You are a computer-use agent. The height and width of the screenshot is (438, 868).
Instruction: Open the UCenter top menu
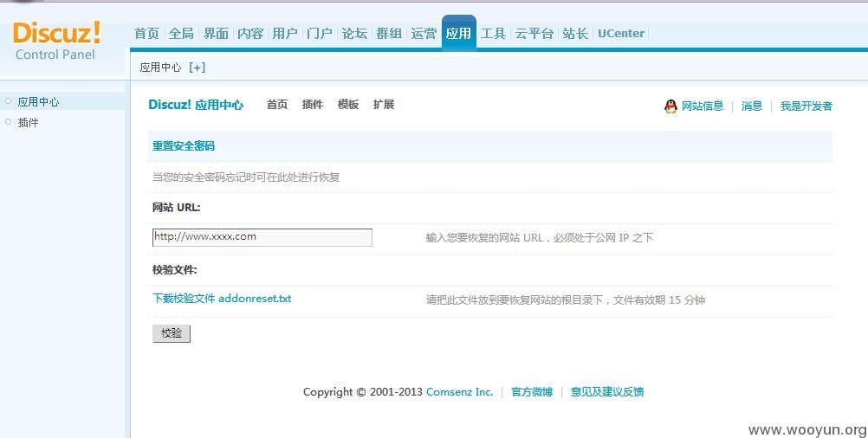621,34
